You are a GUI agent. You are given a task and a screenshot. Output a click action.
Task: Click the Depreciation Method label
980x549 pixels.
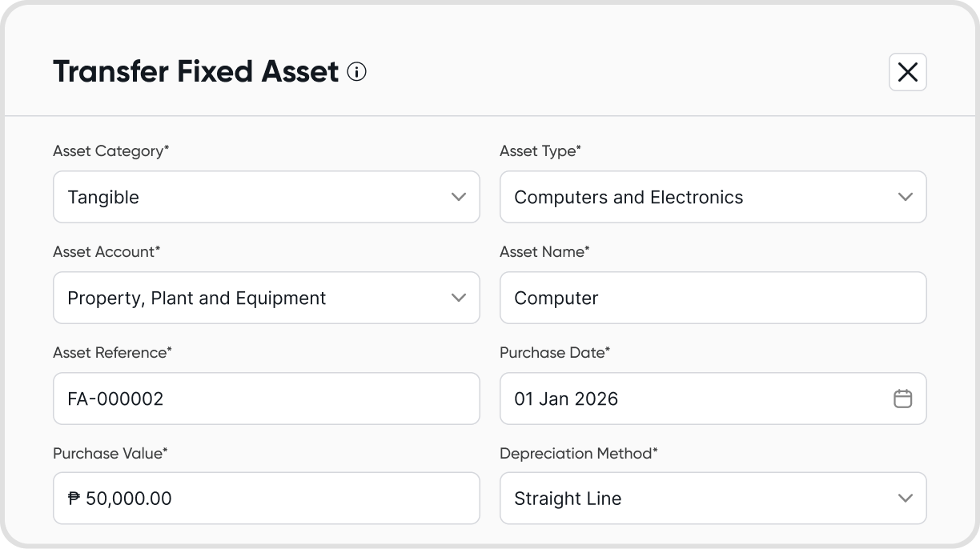(578, 453)
